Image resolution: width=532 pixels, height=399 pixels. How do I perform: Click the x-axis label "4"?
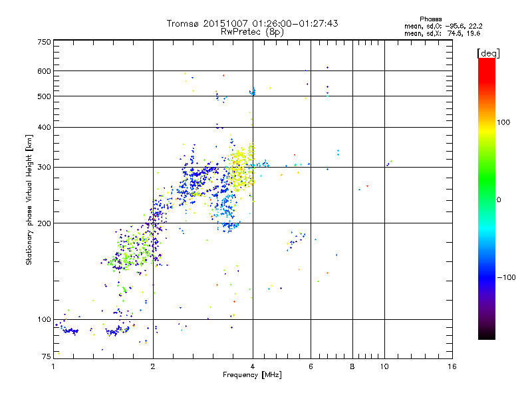coord(253,366)
